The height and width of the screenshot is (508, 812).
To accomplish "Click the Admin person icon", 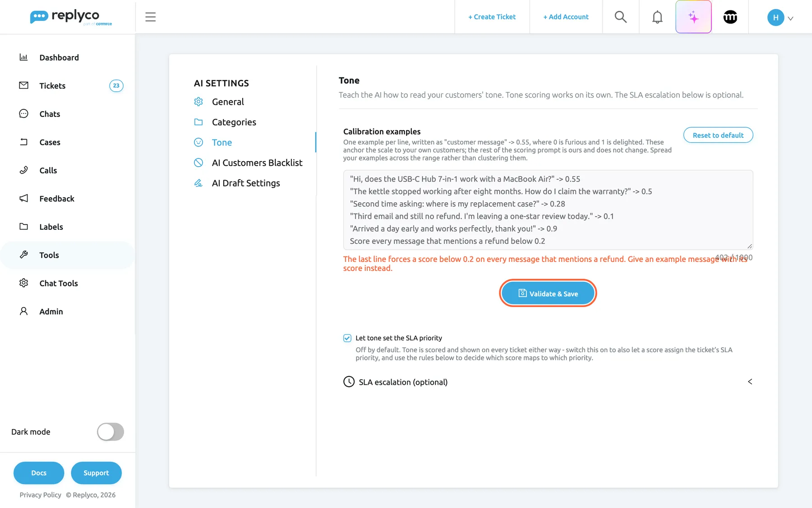I will pyautogui.click(x=23, y=311).
